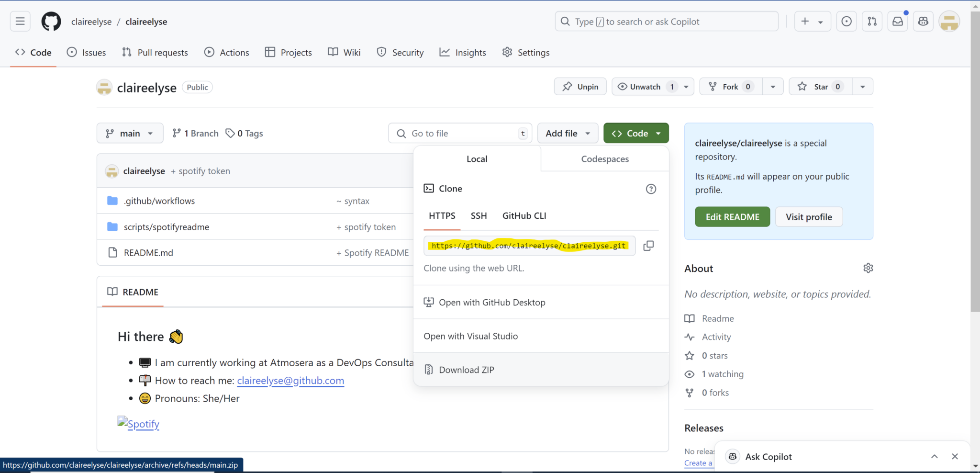
Task: Open the hamburger navigation menu
Action: point(20,22)
